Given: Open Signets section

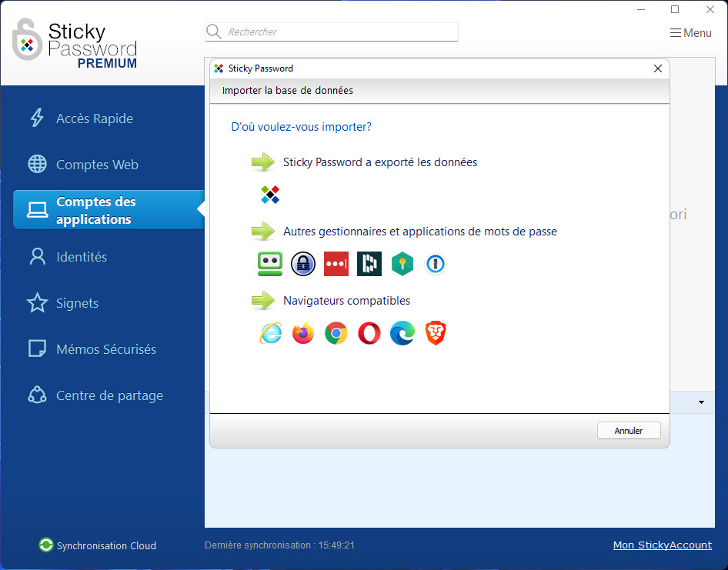Looking at the screenshot, I should (77, 303).
